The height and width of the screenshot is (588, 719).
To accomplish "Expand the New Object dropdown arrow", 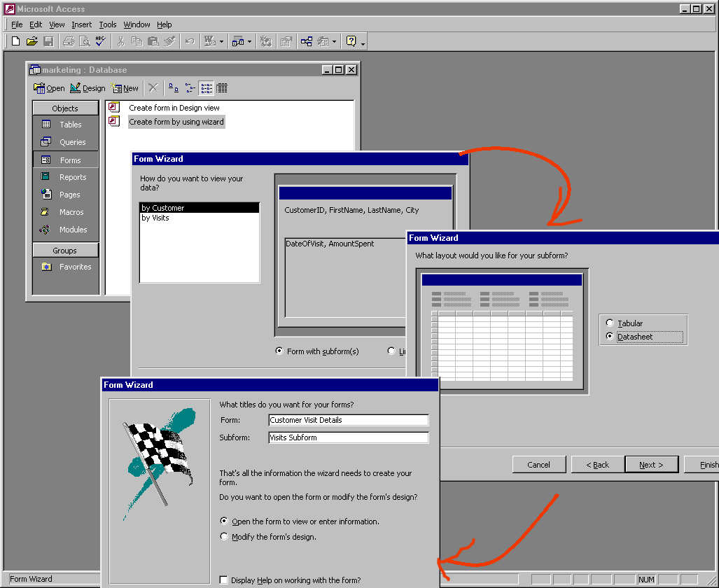I will (334, 41).
